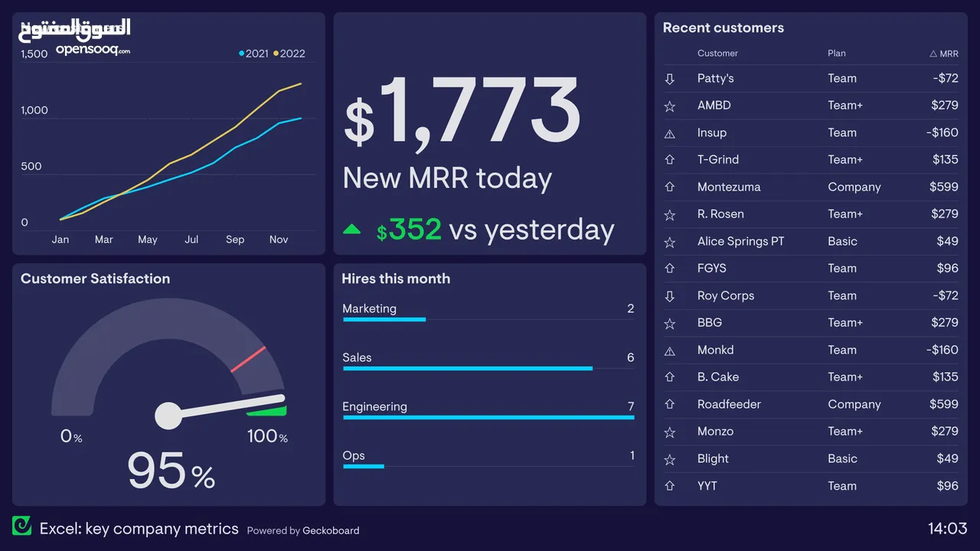The width and height of the screenshot is (980, 551).
Task: Click Basic plan in Blight row
Action: [842, 458]
